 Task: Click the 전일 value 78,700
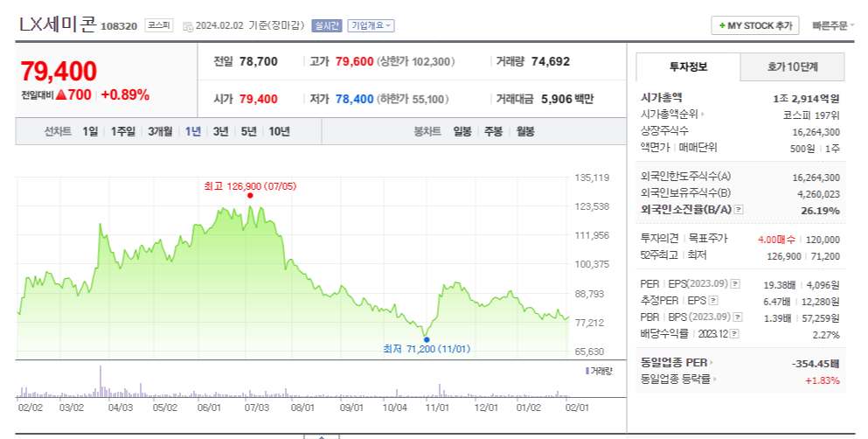coord(259,62)
